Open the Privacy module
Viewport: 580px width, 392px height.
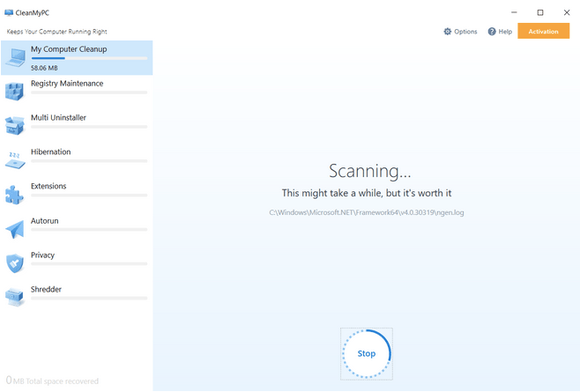point(77,263)
